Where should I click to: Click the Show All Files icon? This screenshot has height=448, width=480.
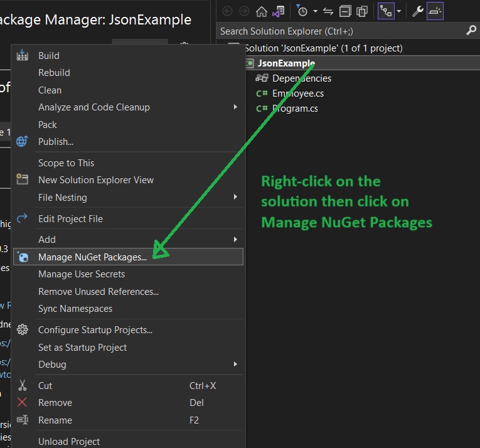coord(361,11)
